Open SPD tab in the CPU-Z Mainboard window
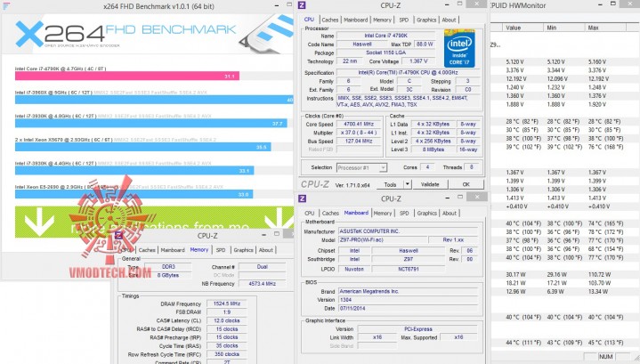Screen dimensions: 640x364 404,213
